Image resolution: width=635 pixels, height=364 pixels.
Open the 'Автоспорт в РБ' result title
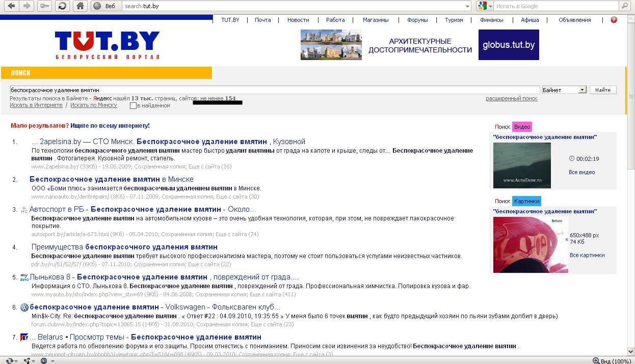143,209
